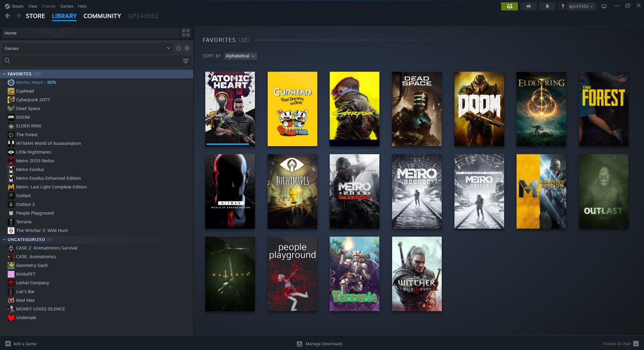
Task: Select Cyberpunk 2077 in the sidebar list
Action: pos(97,100)
